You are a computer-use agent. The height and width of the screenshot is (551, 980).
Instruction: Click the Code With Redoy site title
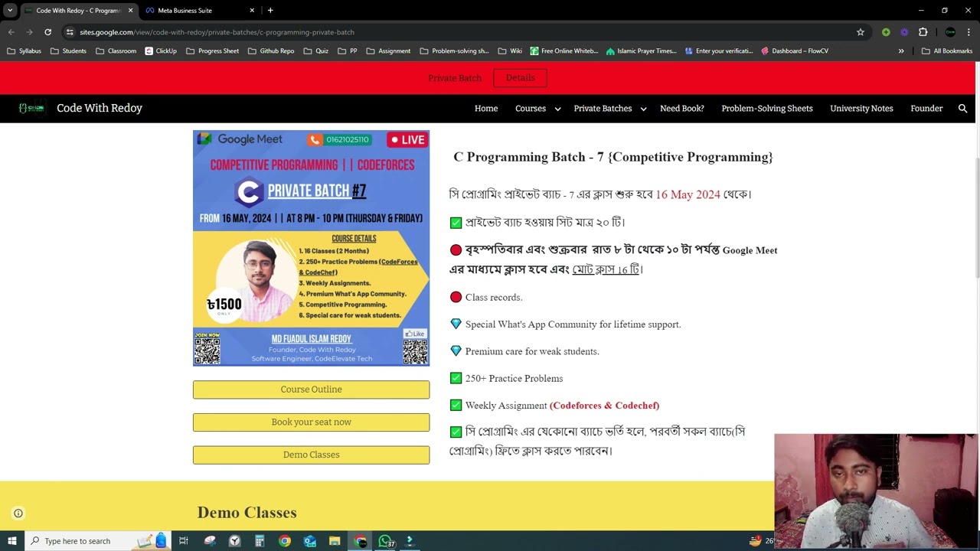tap(100, 108)
